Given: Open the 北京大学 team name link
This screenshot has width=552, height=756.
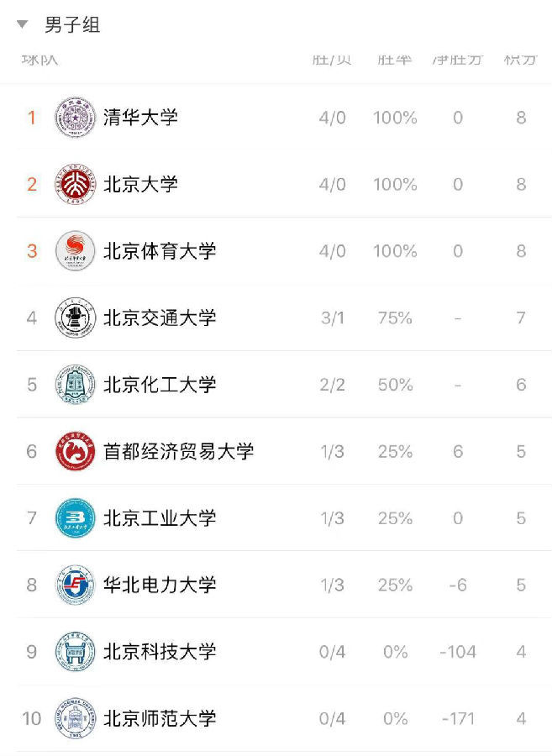Looking at the screenshot, I should pos(140,184).
